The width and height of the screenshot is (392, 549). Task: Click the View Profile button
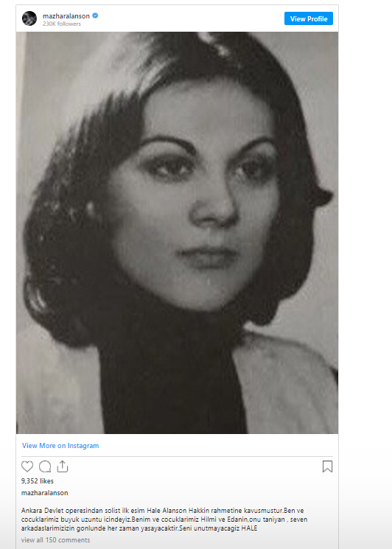[308, 18]
